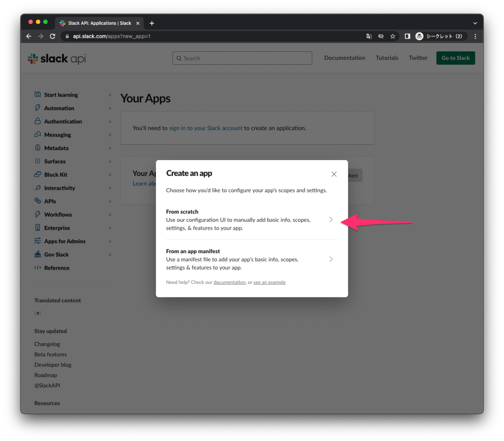Screen dimensions: 504x441
Task: Click the Workflows lightning icon
Action: tap(38, 214)
